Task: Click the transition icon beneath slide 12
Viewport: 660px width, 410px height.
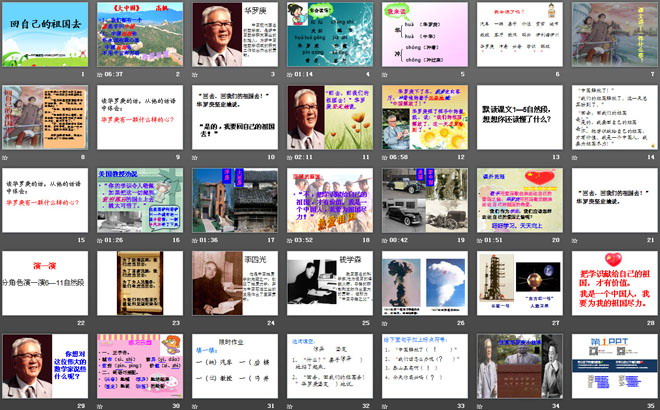Action: tap(383, 157)
